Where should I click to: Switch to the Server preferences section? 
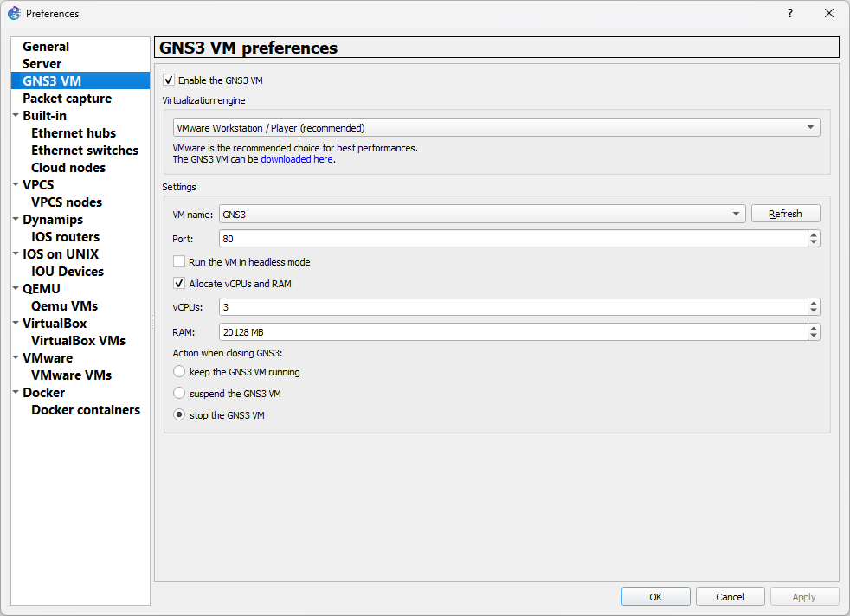click(43, 63)
